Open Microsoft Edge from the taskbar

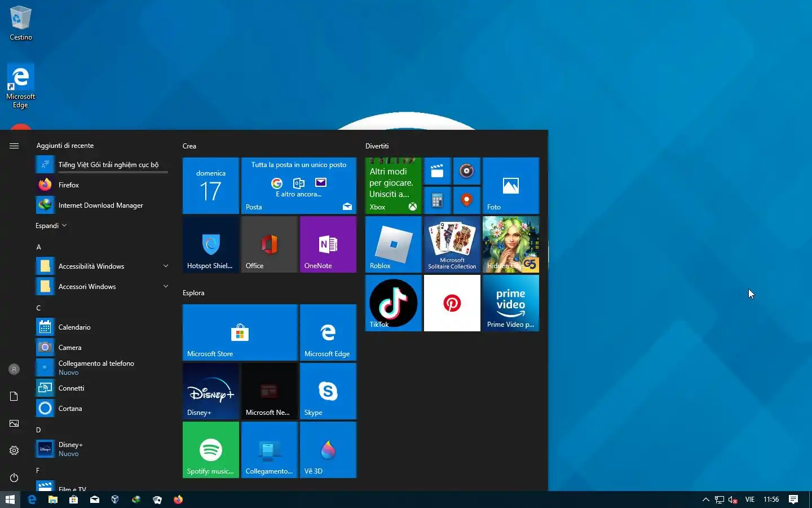[32, 500]
